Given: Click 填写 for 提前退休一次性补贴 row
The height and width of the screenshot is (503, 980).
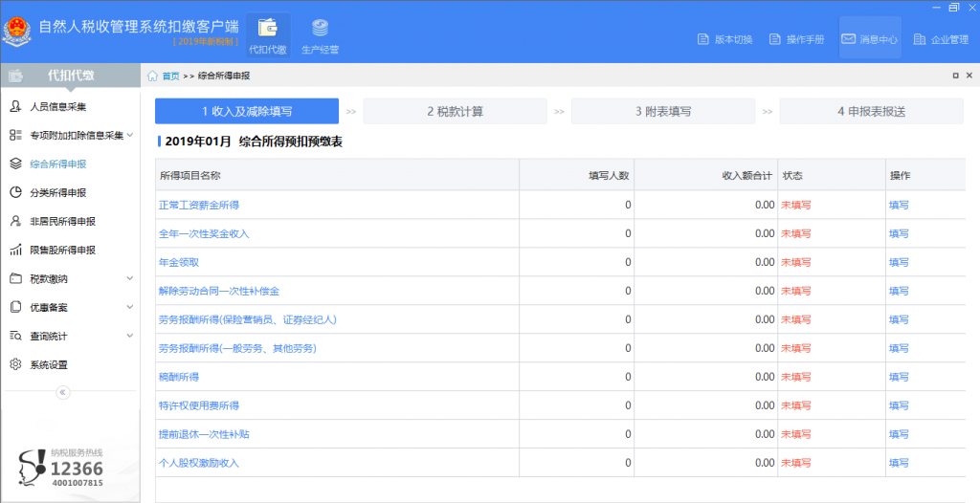Looking at the screenshot, I should click(x=899, y=434).
